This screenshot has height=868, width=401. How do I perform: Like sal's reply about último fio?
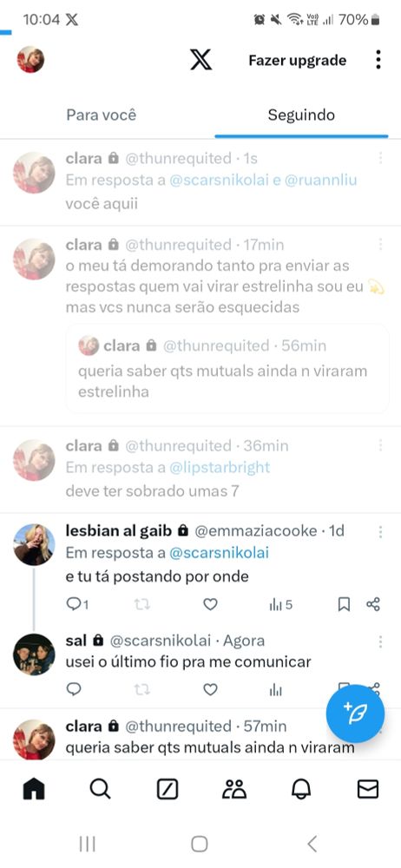[x=210, y=690]
